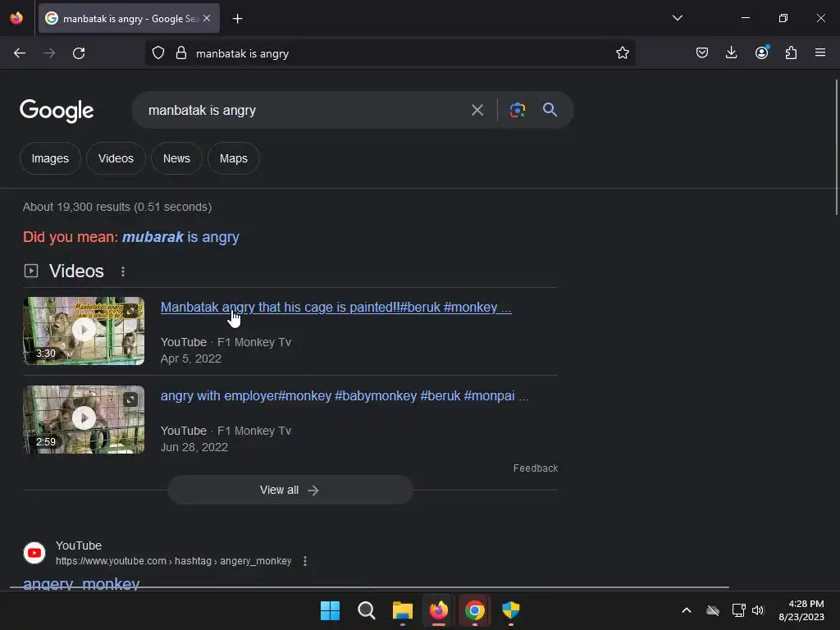Click the YouTube favicon icon

click(34, 553)
